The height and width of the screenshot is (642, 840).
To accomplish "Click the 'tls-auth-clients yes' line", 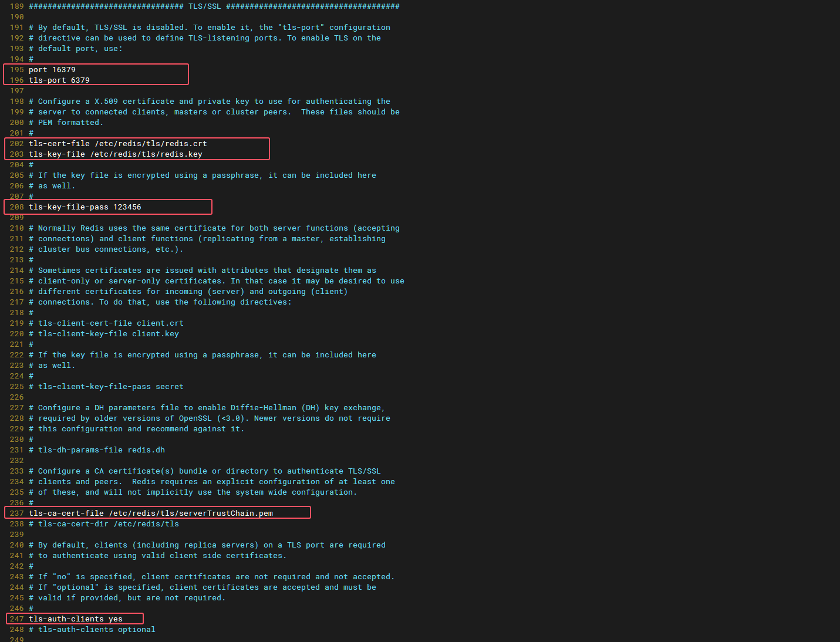I will 76,619.
